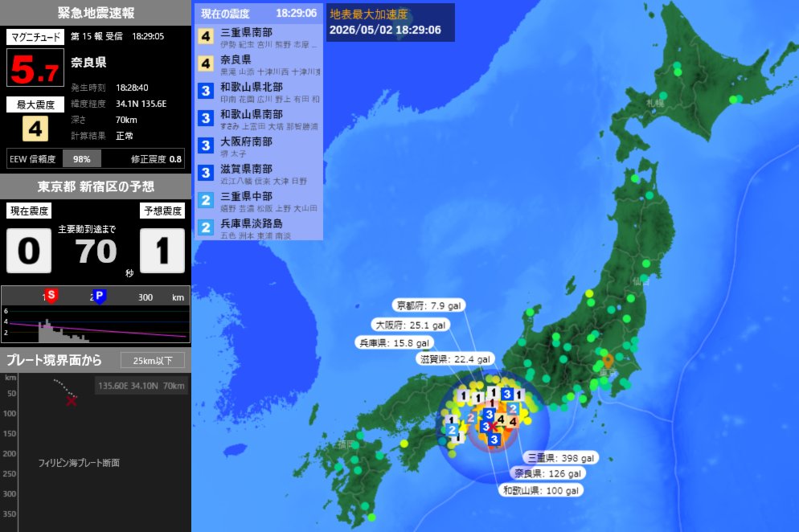Click intensity 2 badge for 三重県中部
799x532 pixels.
[206, 200]
